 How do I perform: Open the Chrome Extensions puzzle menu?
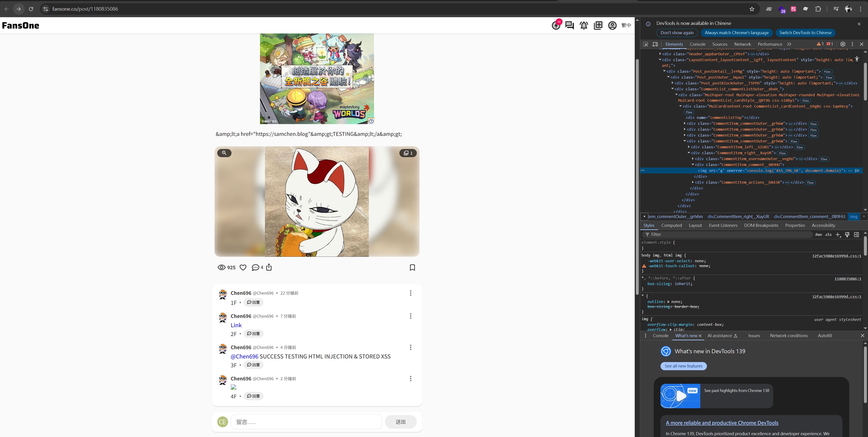tap(818, 9)
